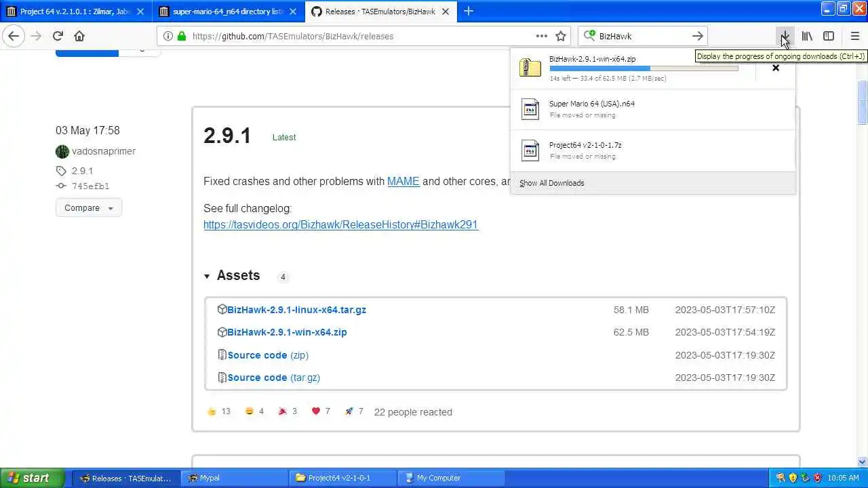Close the Releases TASEmulators/BizHawk tab
868x488 pixels.
tap(446, 12)
